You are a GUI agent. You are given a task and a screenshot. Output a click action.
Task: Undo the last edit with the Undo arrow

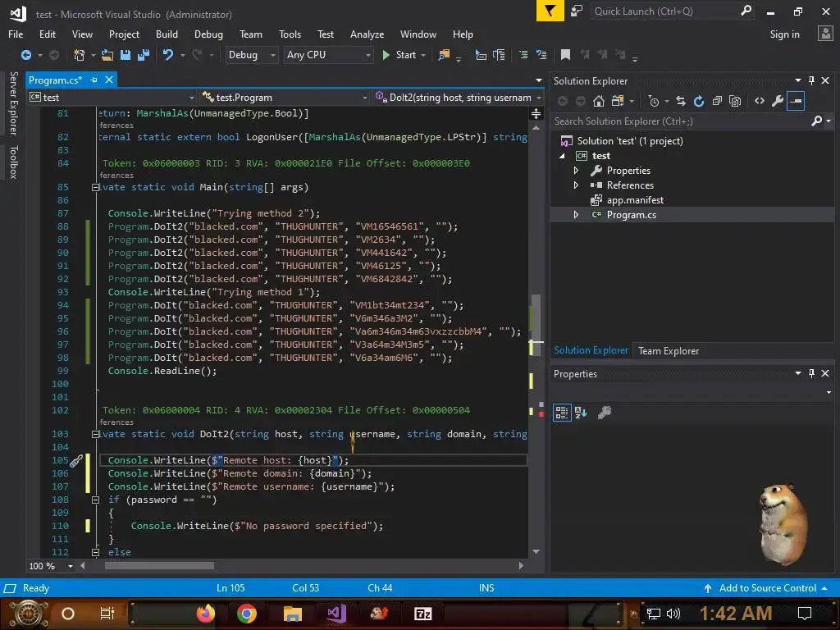coord(167,55)
